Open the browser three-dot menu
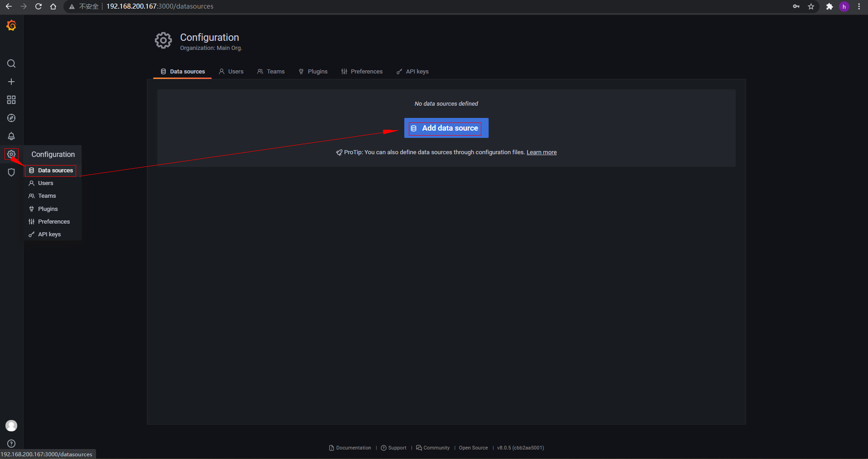The height and width of the screenshot is (459, 868). pos(859,6)
